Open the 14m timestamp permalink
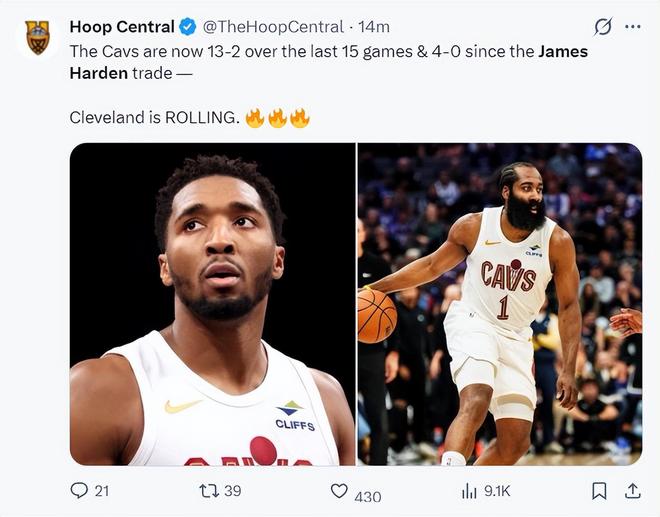Image resolution: width=660 pixels, height=517 pixels. (x=374, y=27)
